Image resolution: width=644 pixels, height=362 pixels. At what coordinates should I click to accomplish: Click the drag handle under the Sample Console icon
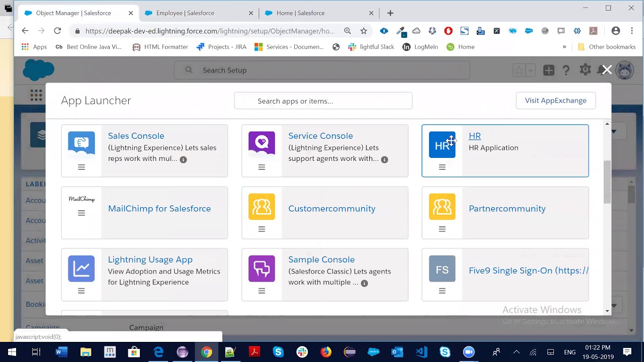262,291
